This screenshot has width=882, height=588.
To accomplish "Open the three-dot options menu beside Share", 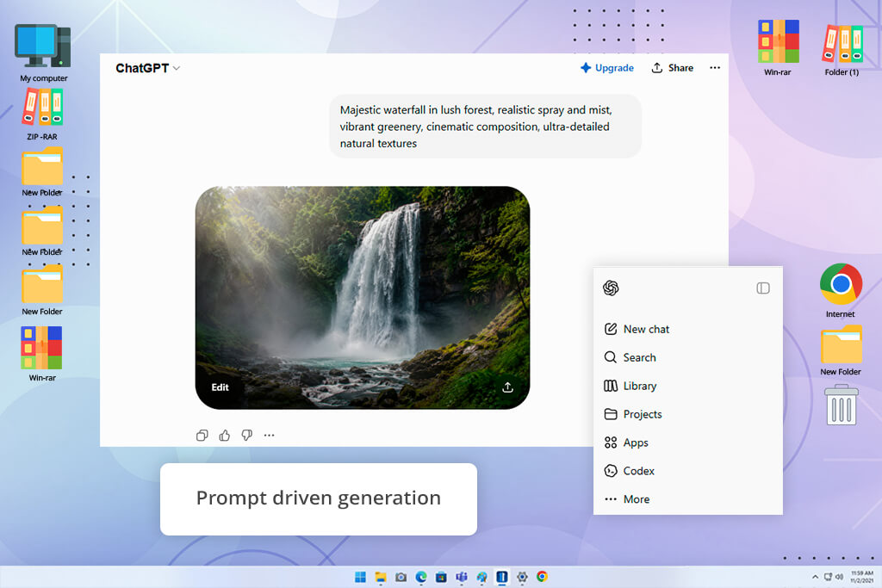I will tap(714, 68).
